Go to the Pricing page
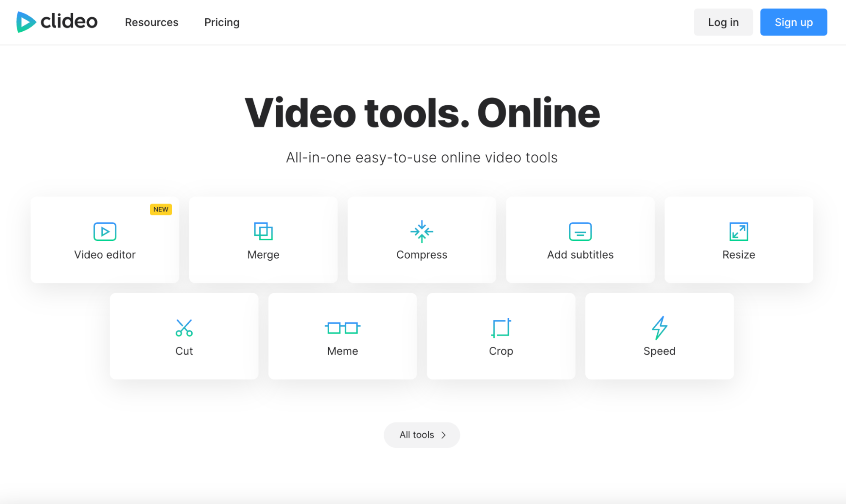Image resolution: width=846 pixels, height=504 pixels. click(222, 22)
